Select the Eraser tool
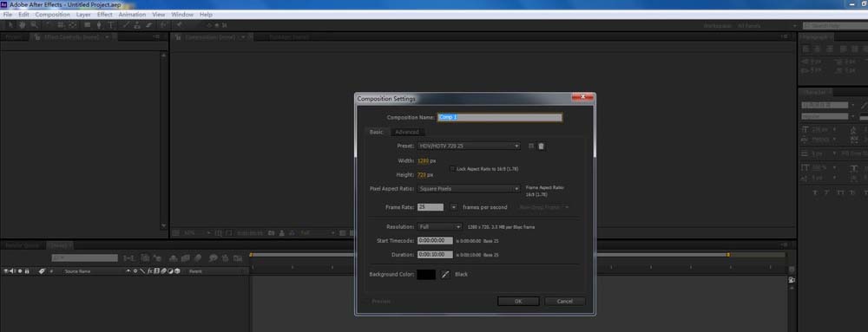The width and height of the screenshot is (868, 332). click(148, 25)
